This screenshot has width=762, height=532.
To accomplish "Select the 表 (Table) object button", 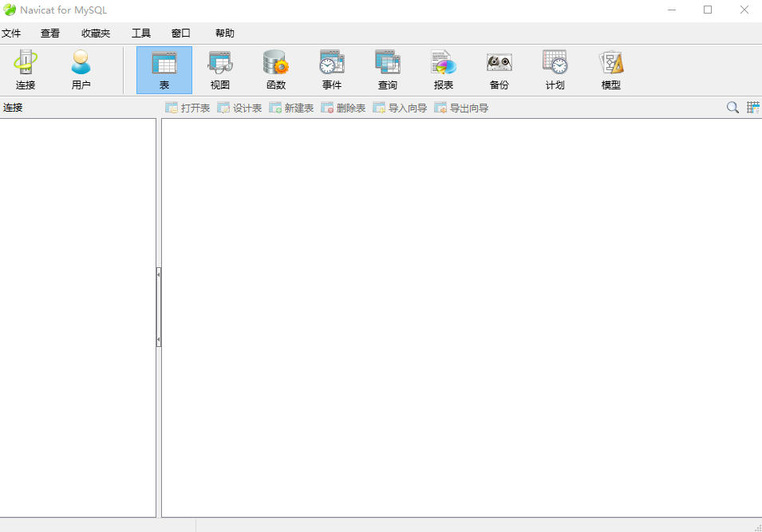I will point(164,70).
